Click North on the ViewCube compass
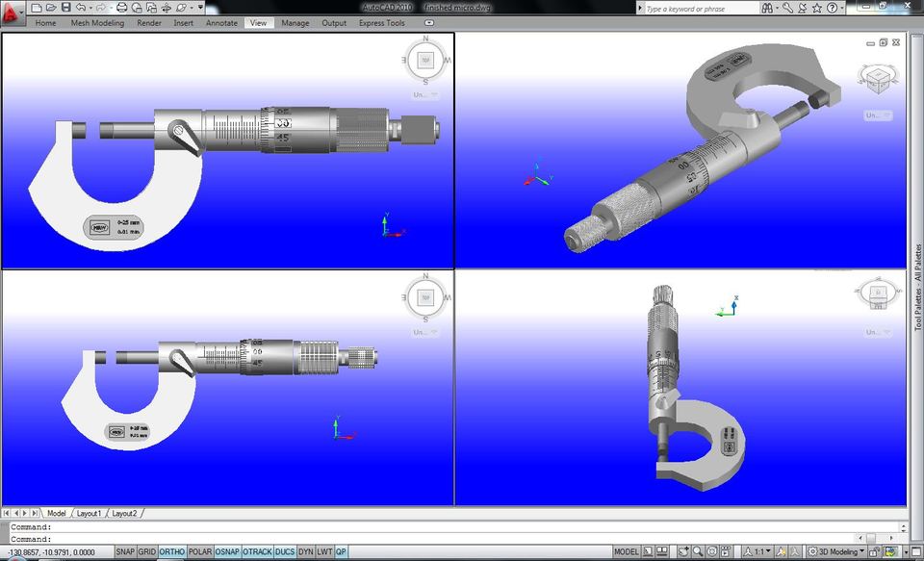The height and width of the screenshot is (561, 924). (423, 39)
